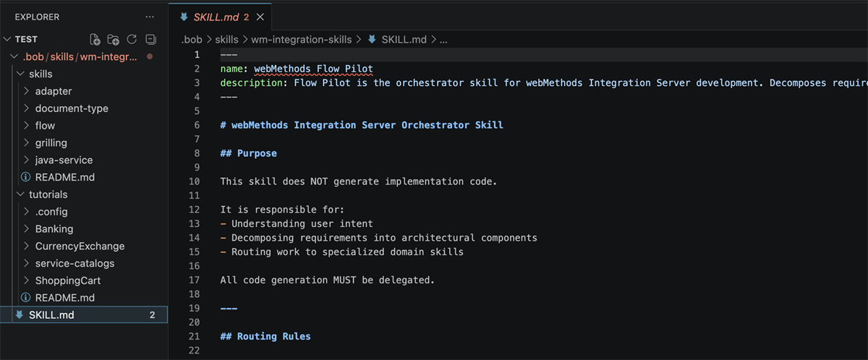Expand the flow folder
Viewport: 868px width, 360px height.
[x=26, y=126]
